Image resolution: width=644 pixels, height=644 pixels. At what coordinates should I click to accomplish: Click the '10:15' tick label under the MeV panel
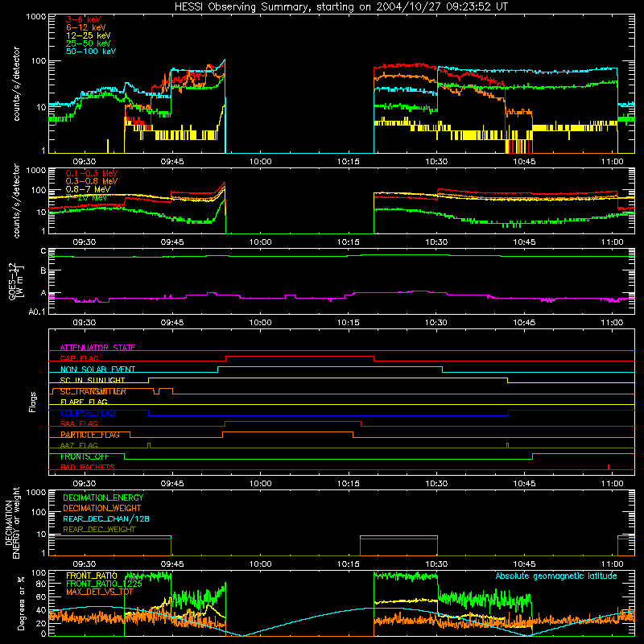coord(349,242)
